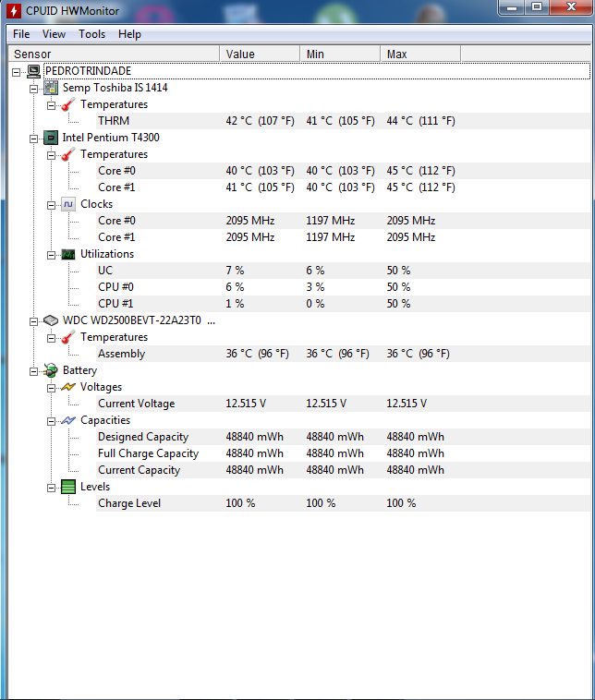Collapse the Levels group
This screenshot has width=595, height=700.
[52, 488]
